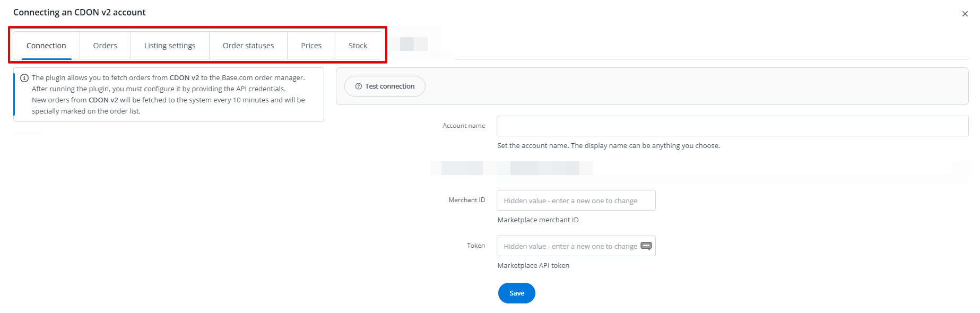Open the Prices tab

[x=311, y=46]
